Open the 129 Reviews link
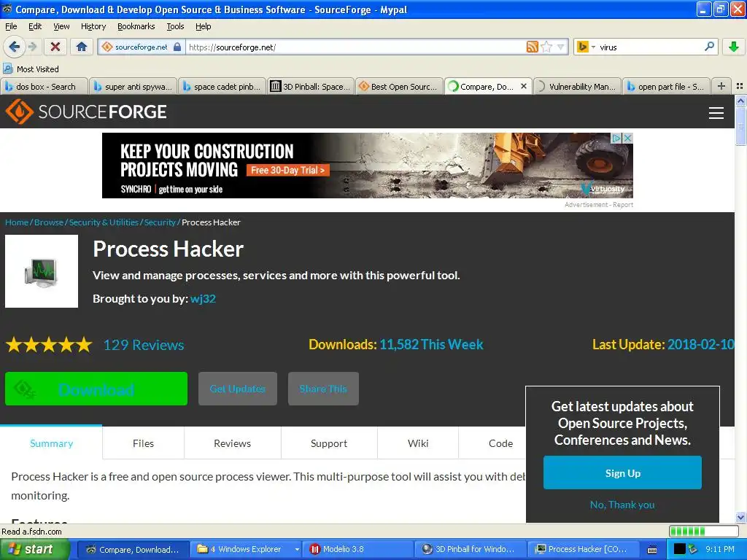Image resolution: width=747 pixels, height=560 pixels. point(144,345)
